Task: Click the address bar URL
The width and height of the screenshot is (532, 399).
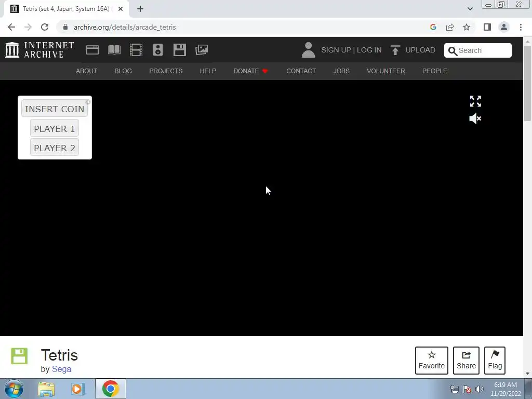Action: [125, 27]
